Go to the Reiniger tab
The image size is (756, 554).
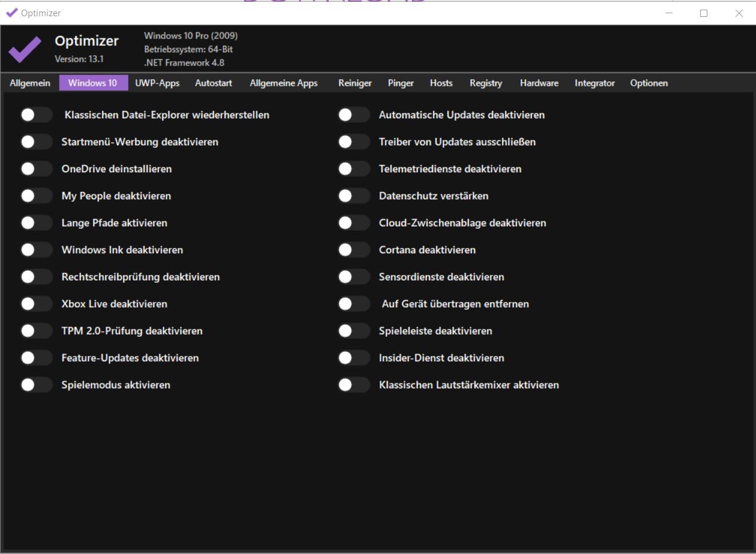point(355,83)
